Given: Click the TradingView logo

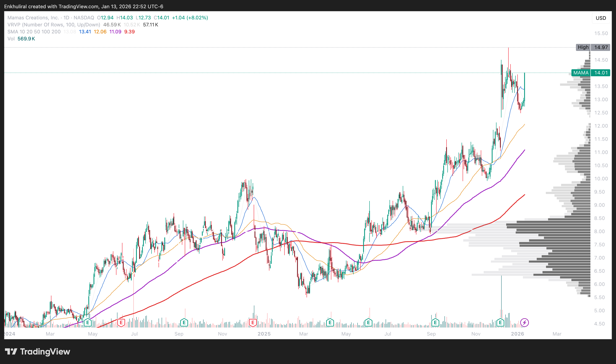Looking at the screenshot, I should pos(37,351).
